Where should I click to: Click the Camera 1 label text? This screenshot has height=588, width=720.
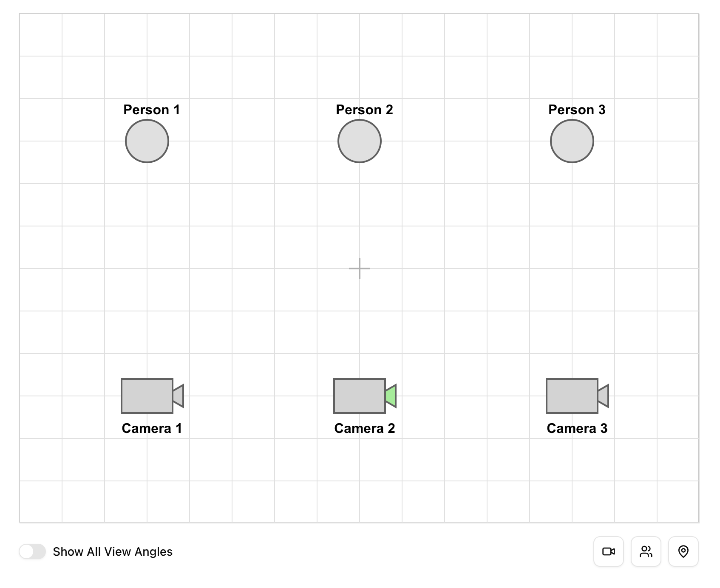coord(152,428)
